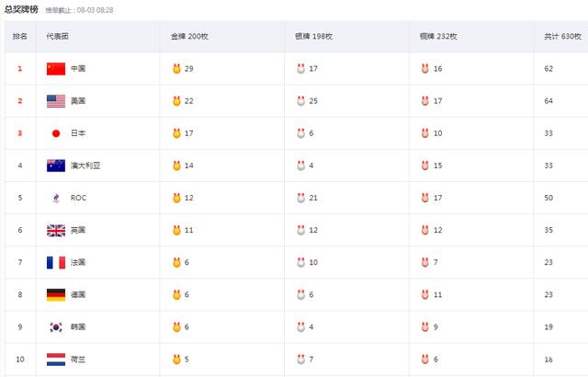Click the United Kingdom flag icon
Viewport: 588px width, 377px height.
[x=56, y=230]
